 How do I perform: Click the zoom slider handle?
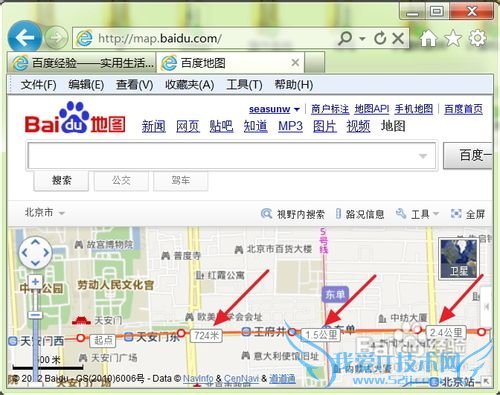coord(35,315)
